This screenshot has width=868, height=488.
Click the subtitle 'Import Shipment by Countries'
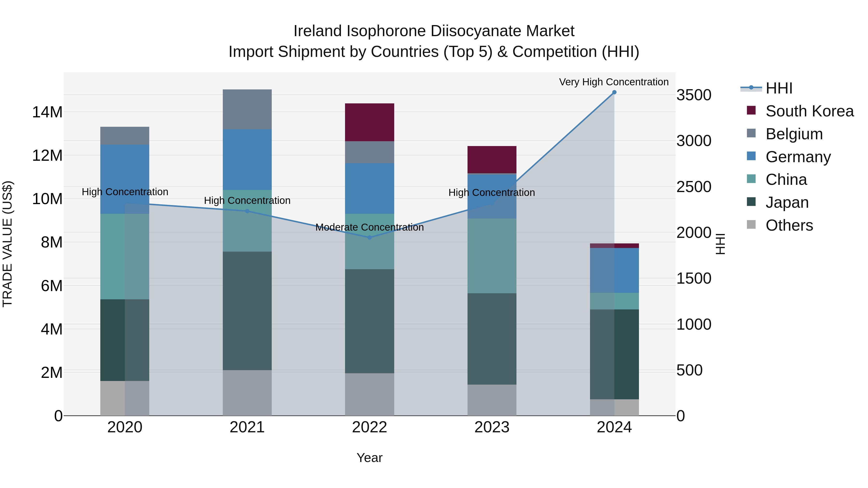tap(334, 52)
